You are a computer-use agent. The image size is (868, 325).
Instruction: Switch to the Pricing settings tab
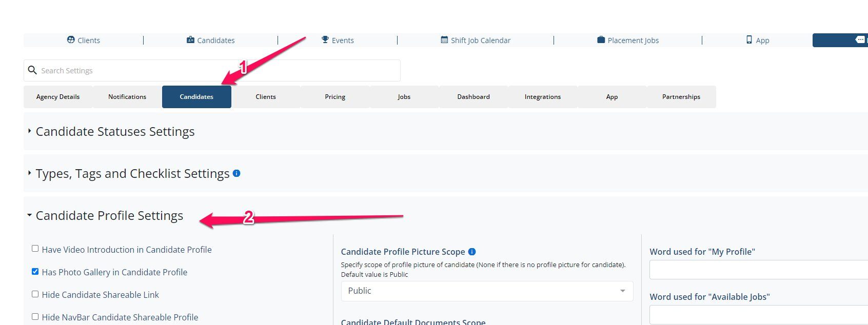334,96
